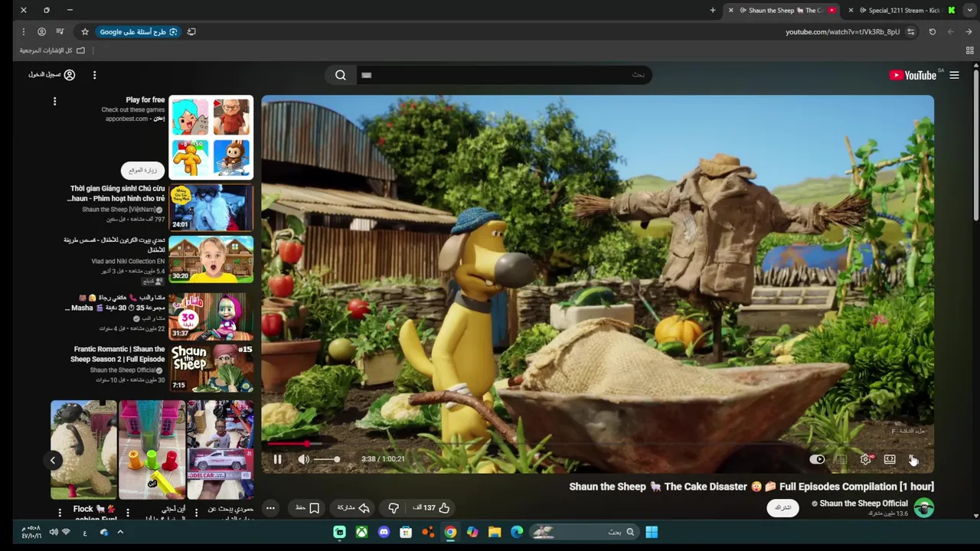Expand the tab search dropdown arrow

click(x=970, y=11)
